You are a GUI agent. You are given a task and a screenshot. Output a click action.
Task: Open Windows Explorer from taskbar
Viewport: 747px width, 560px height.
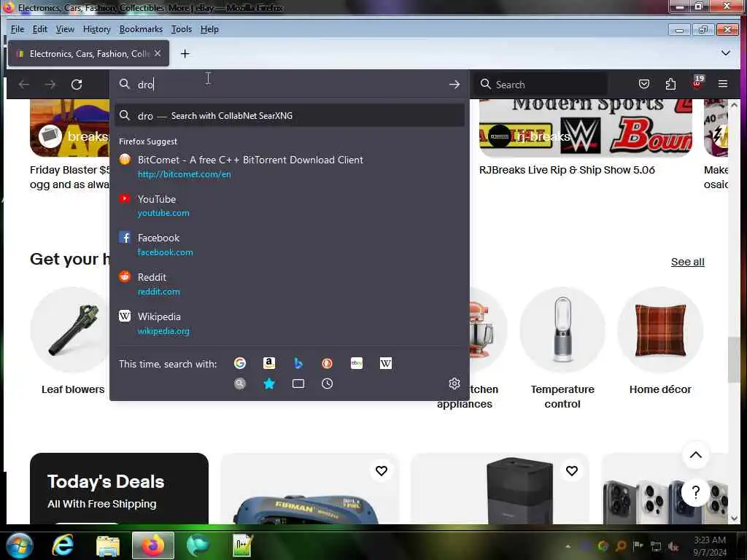(x=108, y=545)
